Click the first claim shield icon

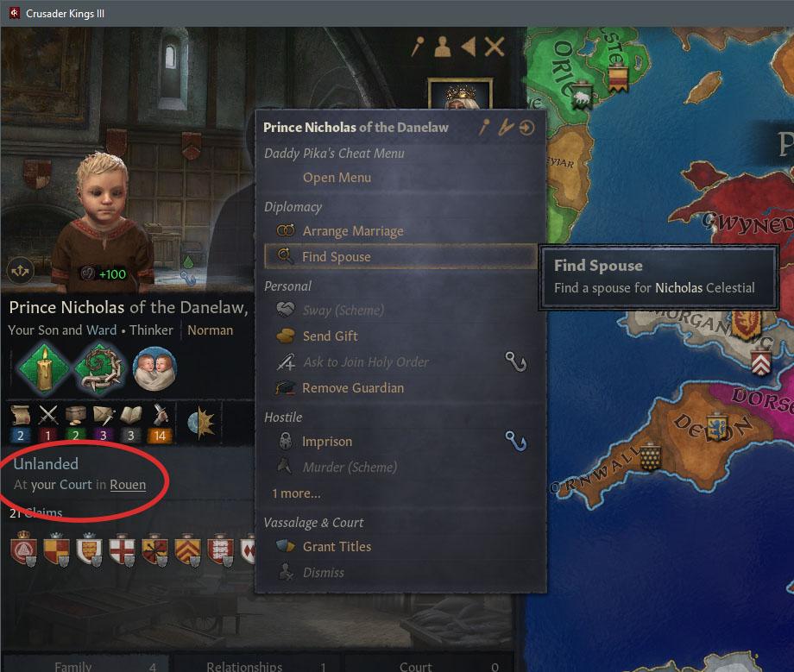(x=23, y=549)
